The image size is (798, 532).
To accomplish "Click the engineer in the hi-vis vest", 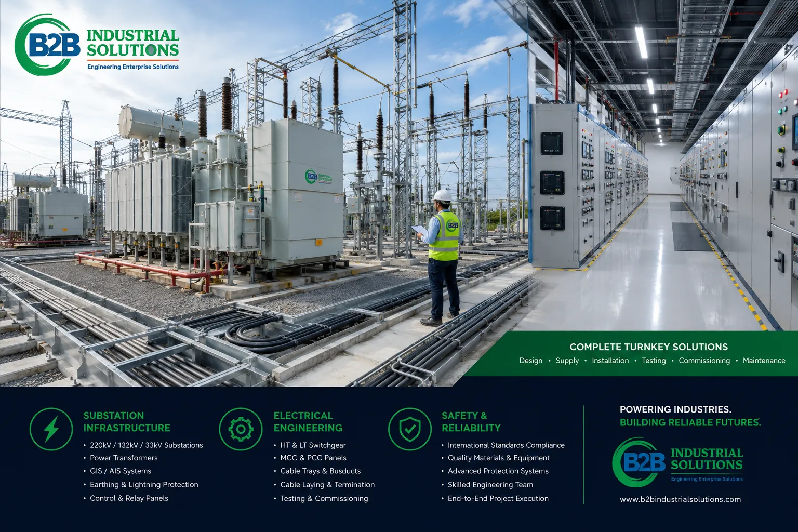I will (443, 258).
